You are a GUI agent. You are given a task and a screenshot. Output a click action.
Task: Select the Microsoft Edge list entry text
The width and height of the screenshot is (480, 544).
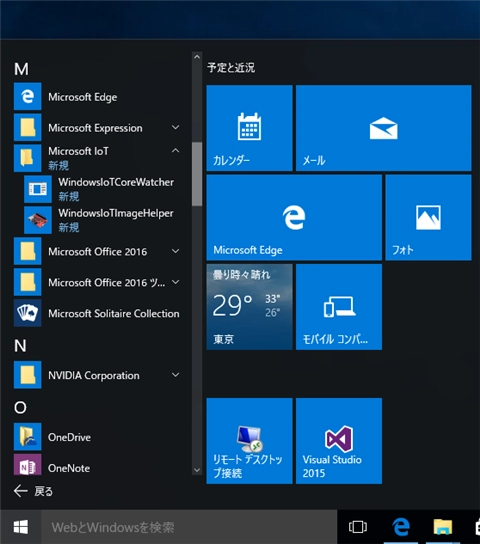click(x=83, y=97)
